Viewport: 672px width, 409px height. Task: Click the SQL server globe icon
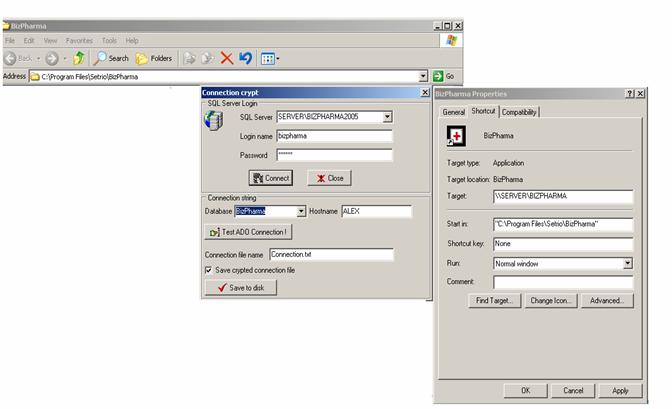pos(213,120)
